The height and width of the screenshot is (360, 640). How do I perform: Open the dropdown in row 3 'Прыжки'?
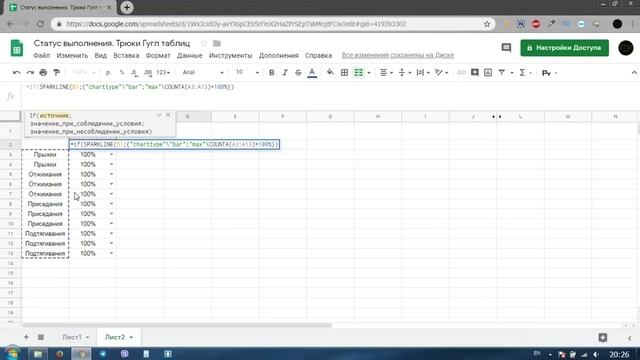tap(111, 155)
